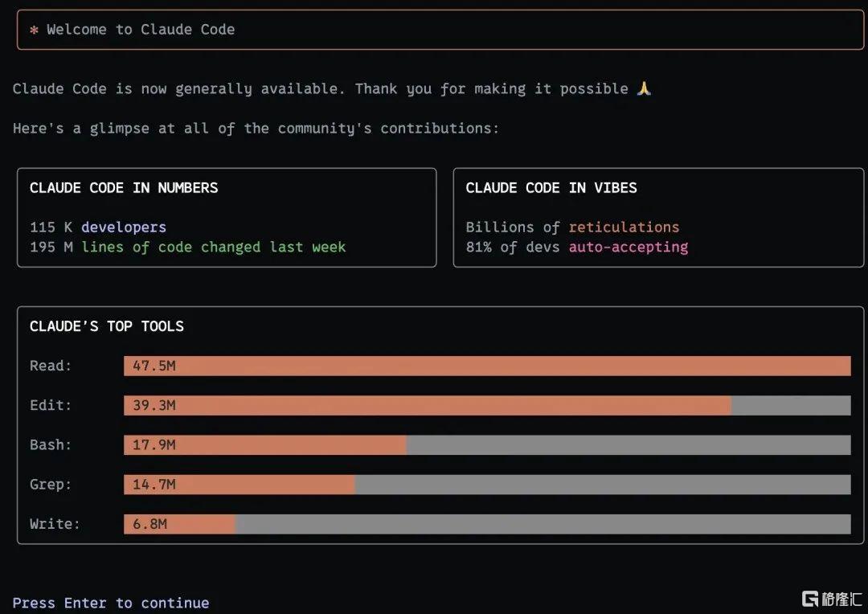The height and width of the screenshot is (614, 868).
Task: Click the "14.7M" value
Action: tap(154, 485)
